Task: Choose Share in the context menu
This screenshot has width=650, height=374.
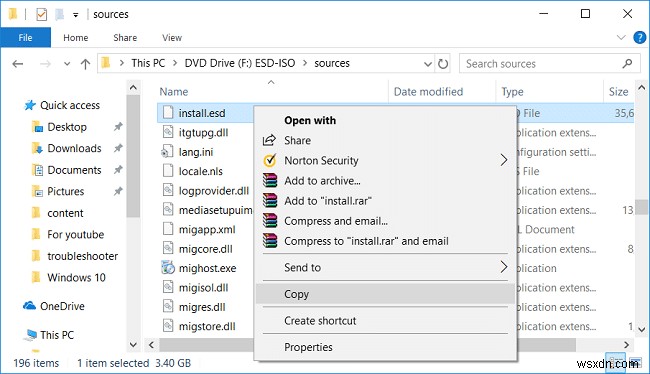Action: coord(385,141)
